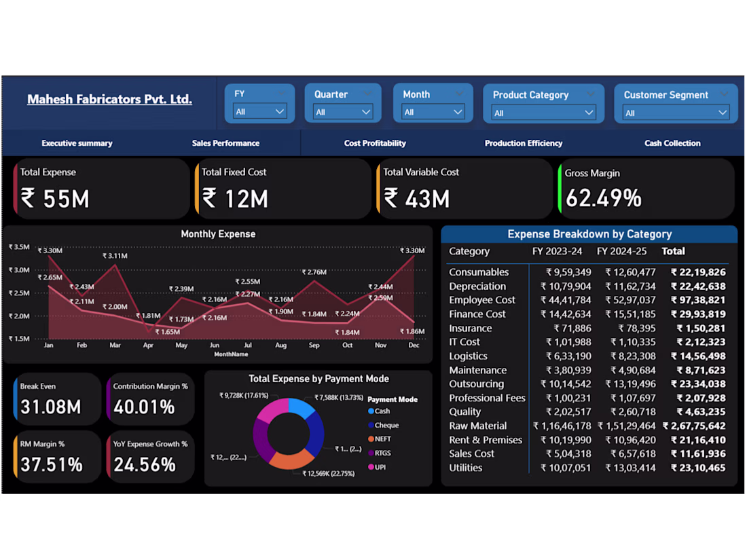747x560 pixels.
Task: Click Employee Cost total ₹97,38,821
Action: (698, 300)
